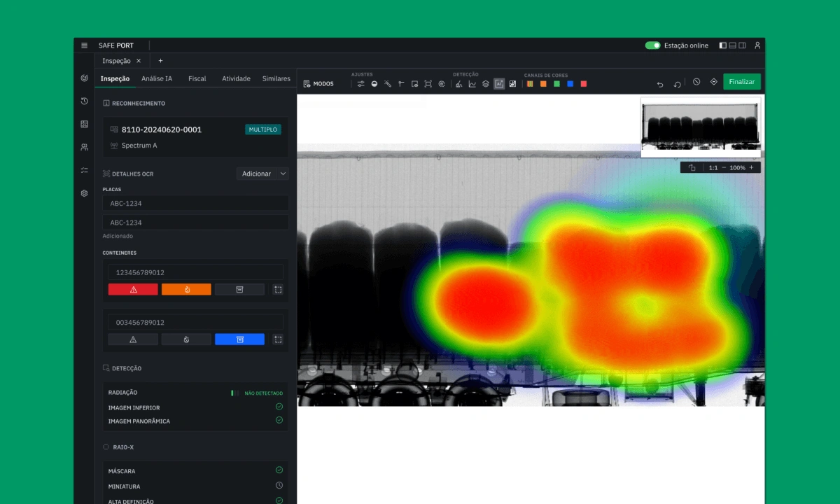Click the plus zoom in button
This screenshot has height=504, width=840.
point(752,168)
